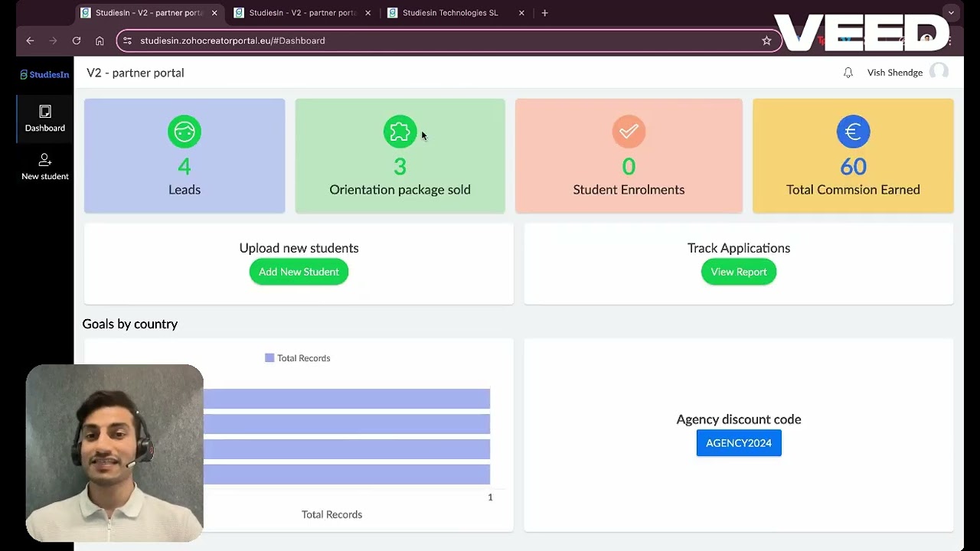Click Orientation package sold count 3

400,166
